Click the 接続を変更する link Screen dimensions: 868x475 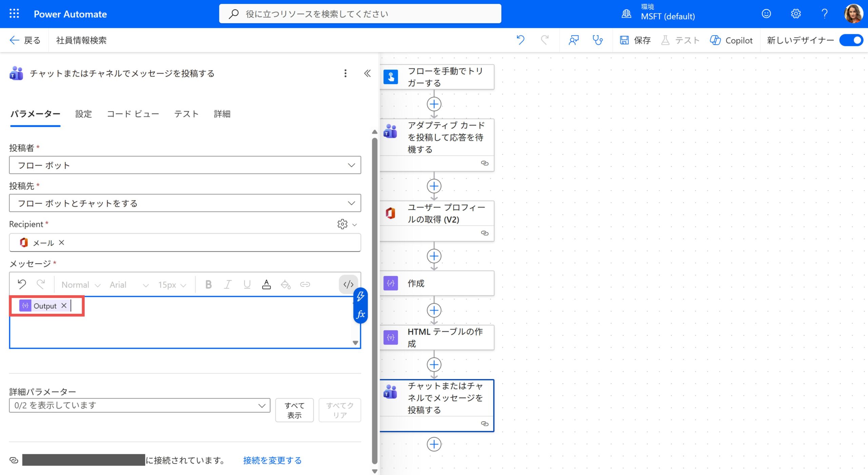coord(272,460)
